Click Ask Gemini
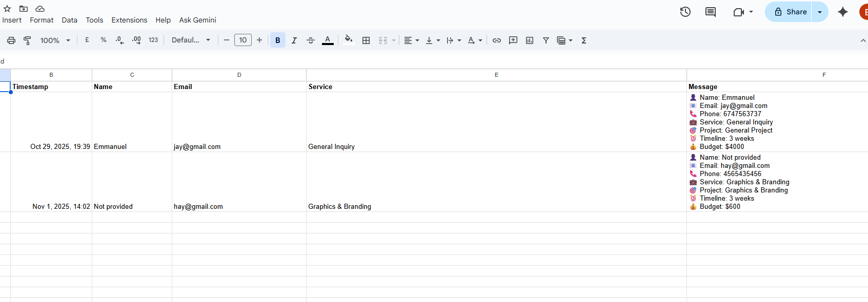 tap(197, 20)
